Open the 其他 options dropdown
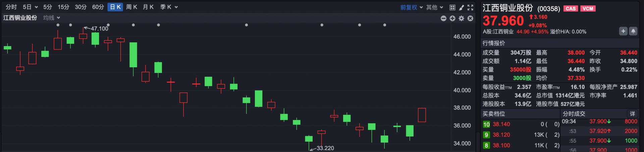The image size is (644, 152). click(x=435, y=7)
